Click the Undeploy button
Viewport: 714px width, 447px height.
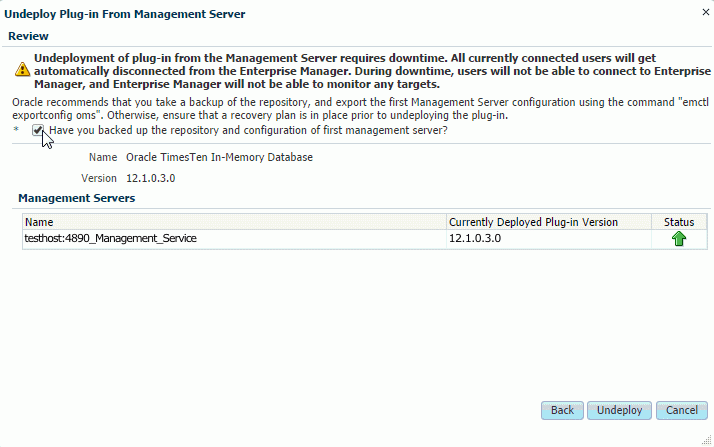(620, 410)
